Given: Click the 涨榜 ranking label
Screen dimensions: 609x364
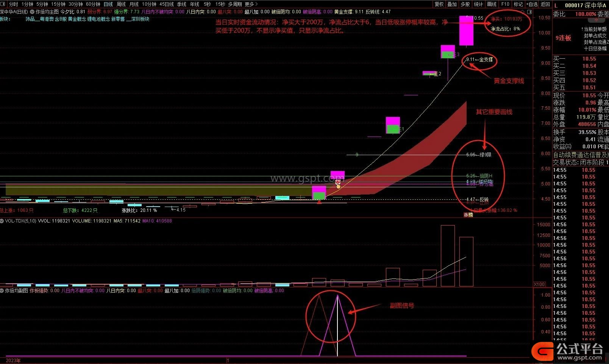Looking at the screenshot, I should (468, 215).
